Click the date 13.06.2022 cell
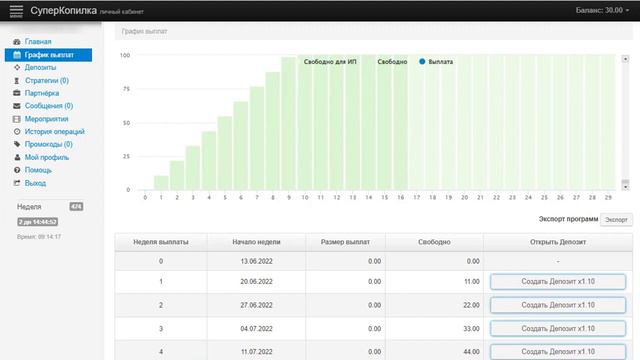Viewport: 640px width, 360px height. [x=256, y=261]
